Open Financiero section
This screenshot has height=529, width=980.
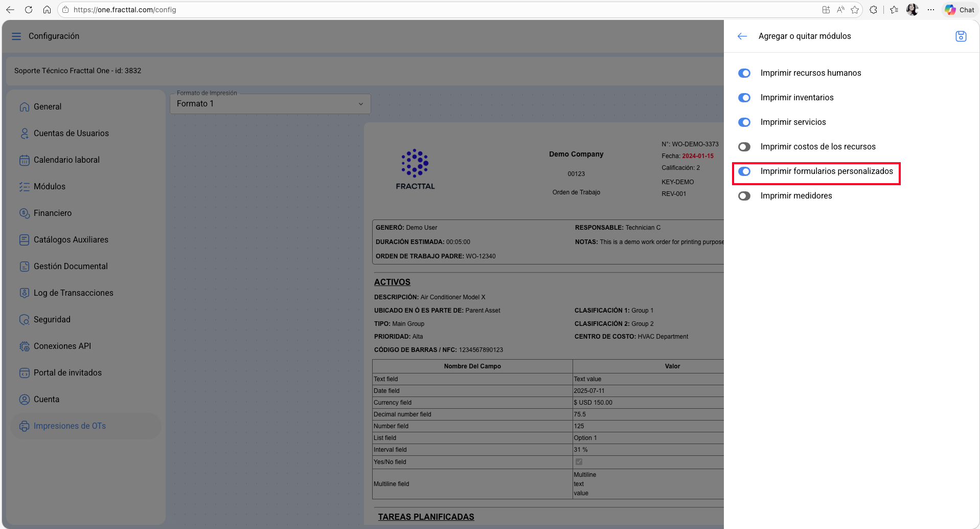click(x=86, y=213)
